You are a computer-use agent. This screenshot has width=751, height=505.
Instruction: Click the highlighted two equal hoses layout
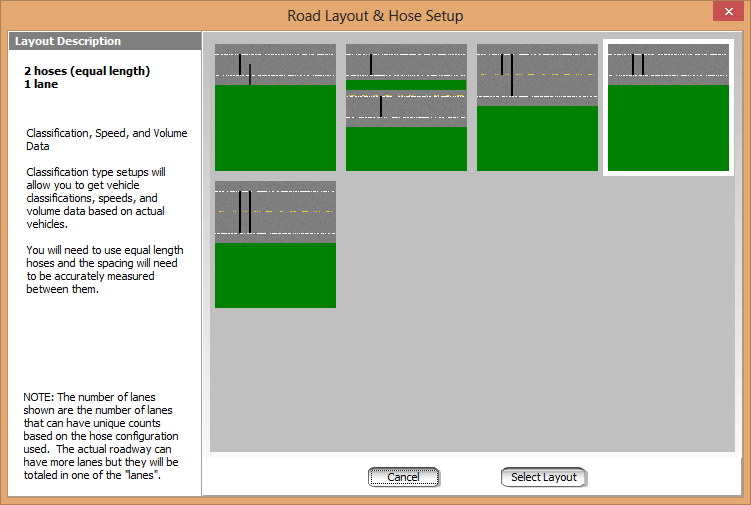point(668,107)
